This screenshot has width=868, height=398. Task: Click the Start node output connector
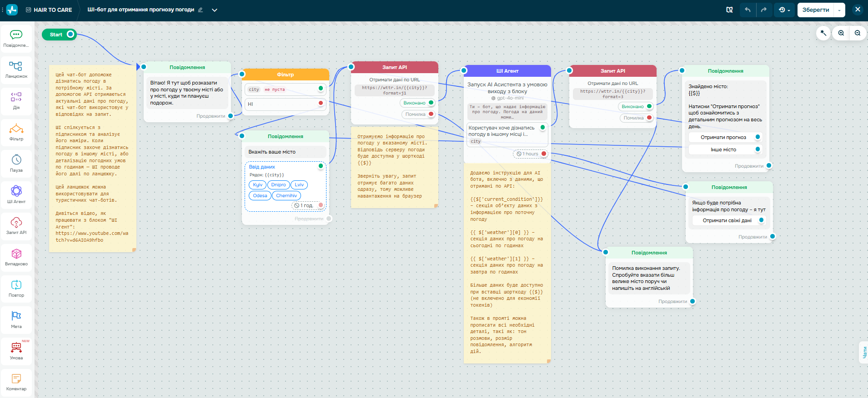pyautogui.click(x=70, y=34)
